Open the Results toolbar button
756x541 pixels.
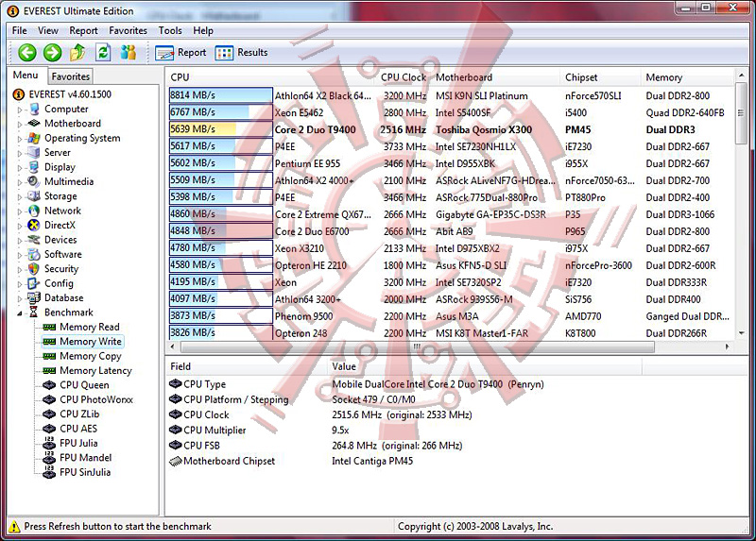(x=241, y=53)
